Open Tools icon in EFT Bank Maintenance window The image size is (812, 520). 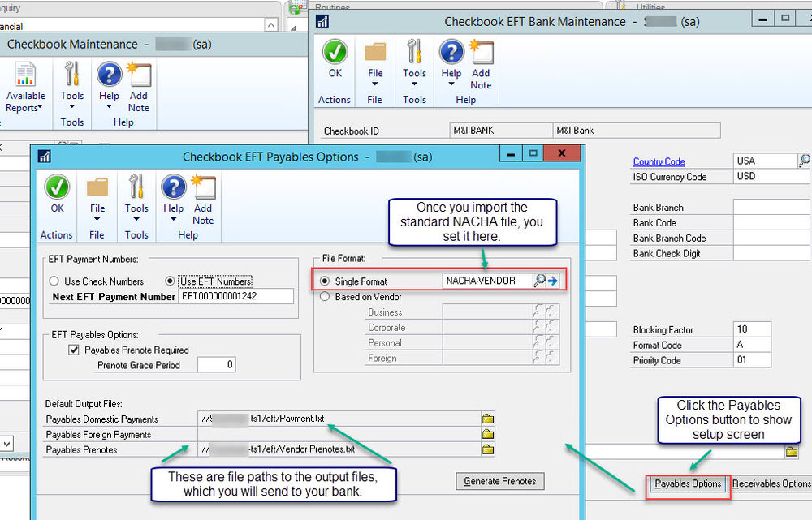[x=414, y=52]
